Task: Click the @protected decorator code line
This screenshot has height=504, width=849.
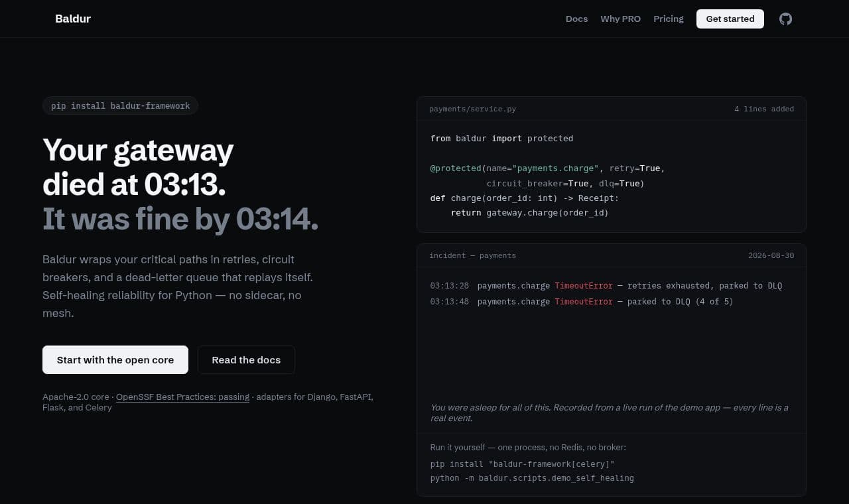Action: [547, 168]
